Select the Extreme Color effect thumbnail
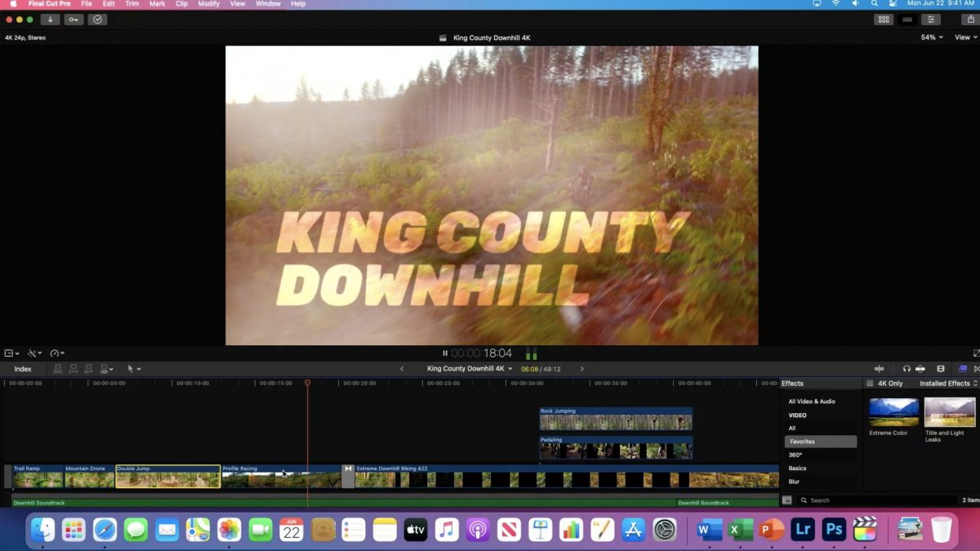The width and height of the screenshot is (980, 551). [x=893, y=412]
